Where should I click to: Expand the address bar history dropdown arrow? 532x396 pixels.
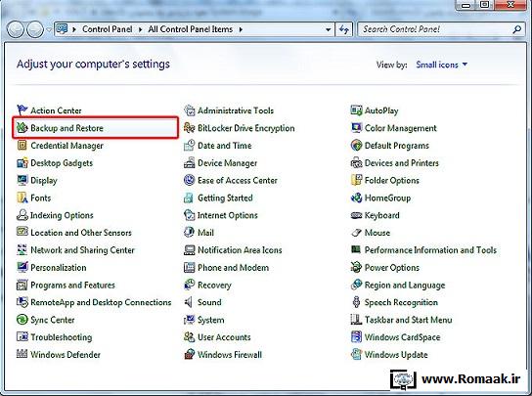coord(328,29)
